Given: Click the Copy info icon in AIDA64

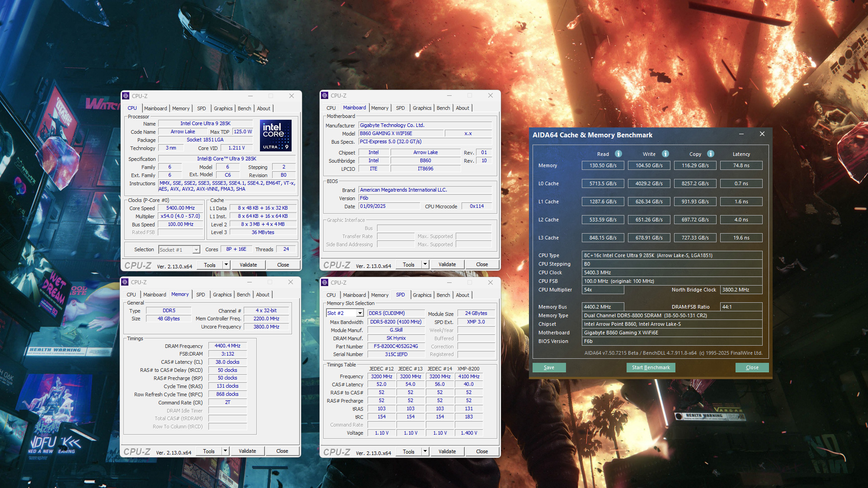Looking at the screenshot, I should click(x=711, y=154).
